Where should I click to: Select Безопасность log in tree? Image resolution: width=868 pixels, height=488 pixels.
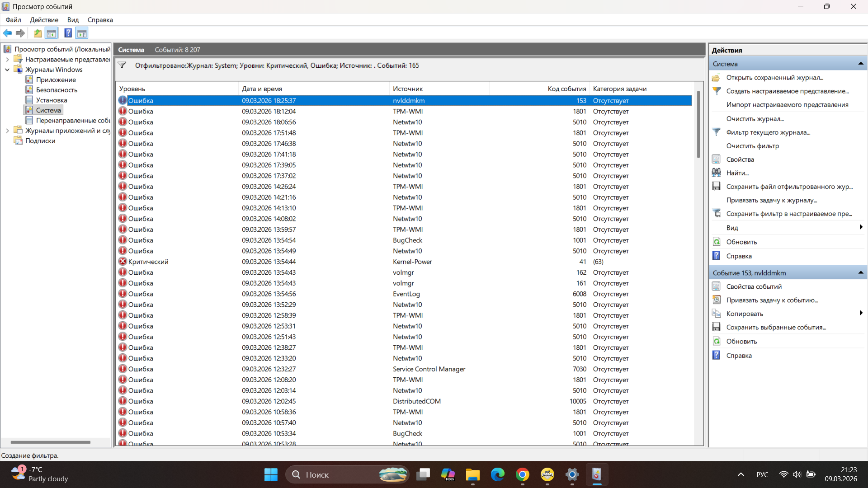tap(57, 90)
